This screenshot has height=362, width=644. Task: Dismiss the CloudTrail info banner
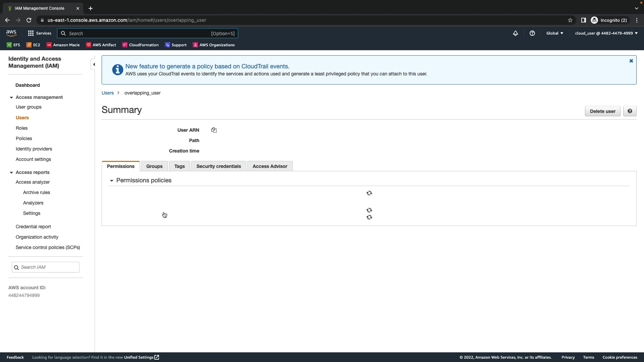(x=631, y=61)
